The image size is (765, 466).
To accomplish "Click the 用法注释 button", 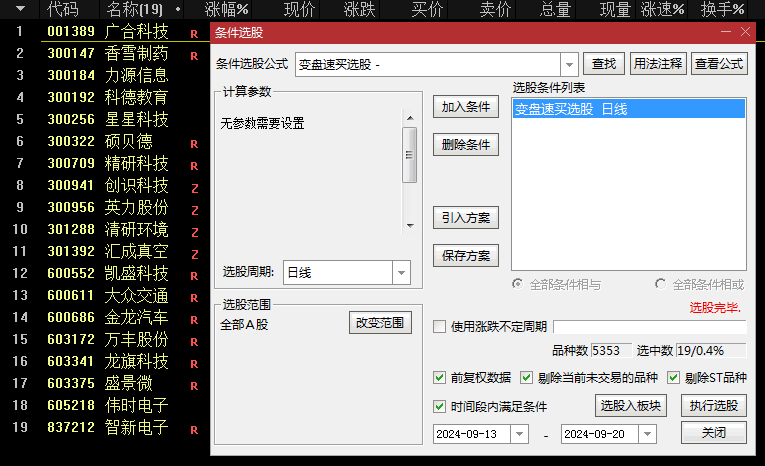I will click(658, 64).
